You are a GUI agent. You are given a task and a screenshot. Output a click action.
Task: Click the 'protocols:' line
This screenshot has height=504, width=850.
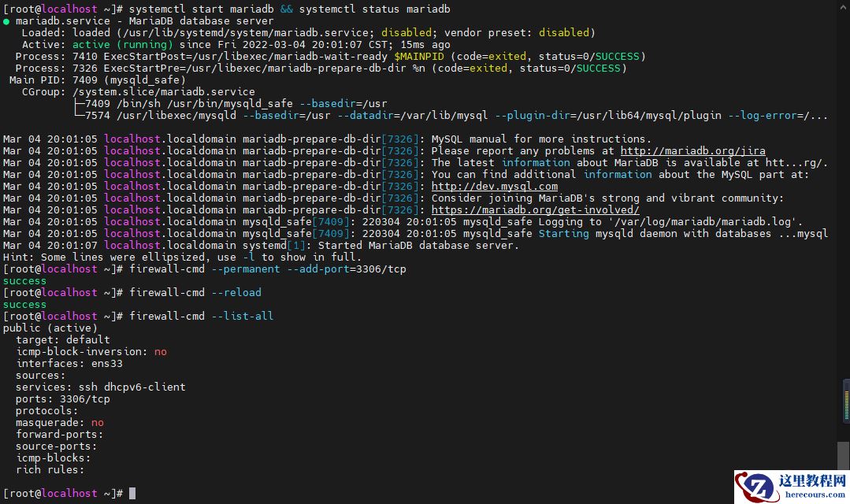pos(47,411)
